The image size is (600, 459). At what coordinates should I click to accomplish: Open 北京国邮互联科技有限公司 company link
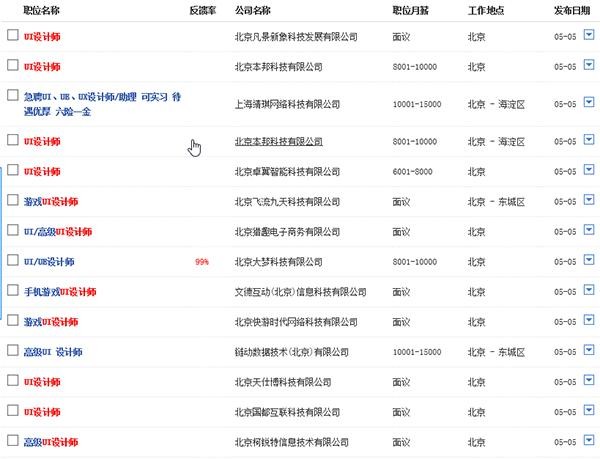click(x=289, y=412)
